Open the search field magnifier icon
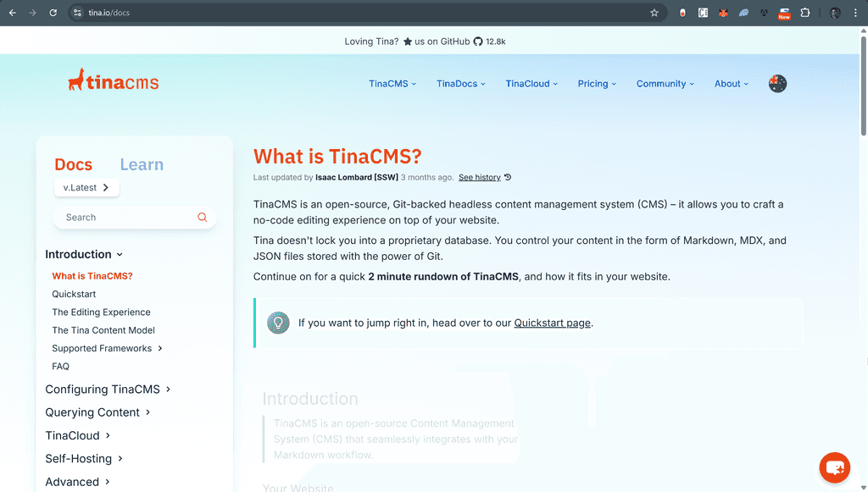Screen dimensions: 868x492 point(202,217)
